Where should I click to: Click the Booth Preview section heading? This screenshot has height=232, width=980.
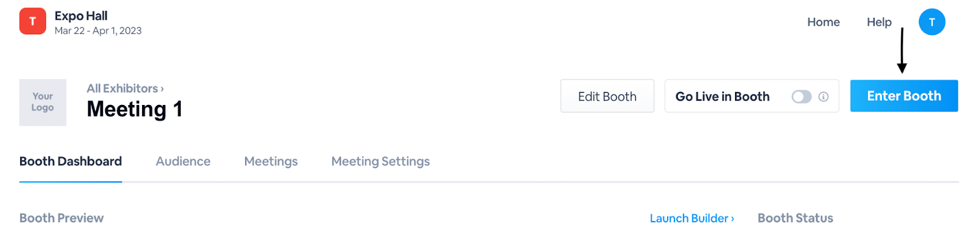61,218
